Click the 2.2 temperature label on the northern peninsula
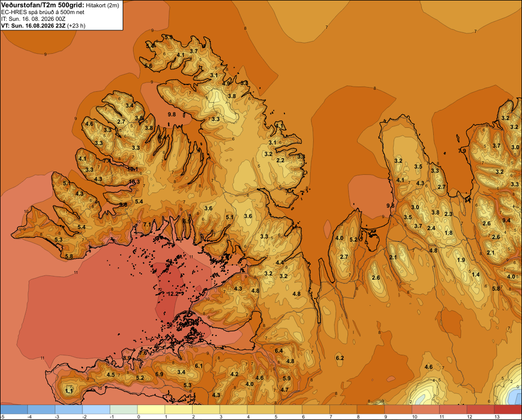The width and height of the screenshot is (522, 420). coord(280,160)
